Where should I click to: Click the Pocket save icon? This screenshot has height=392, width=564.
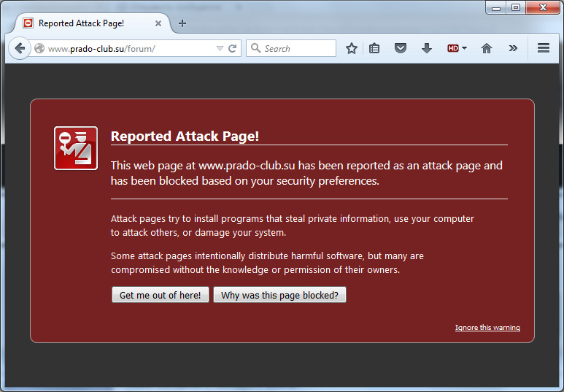[401, 49]
